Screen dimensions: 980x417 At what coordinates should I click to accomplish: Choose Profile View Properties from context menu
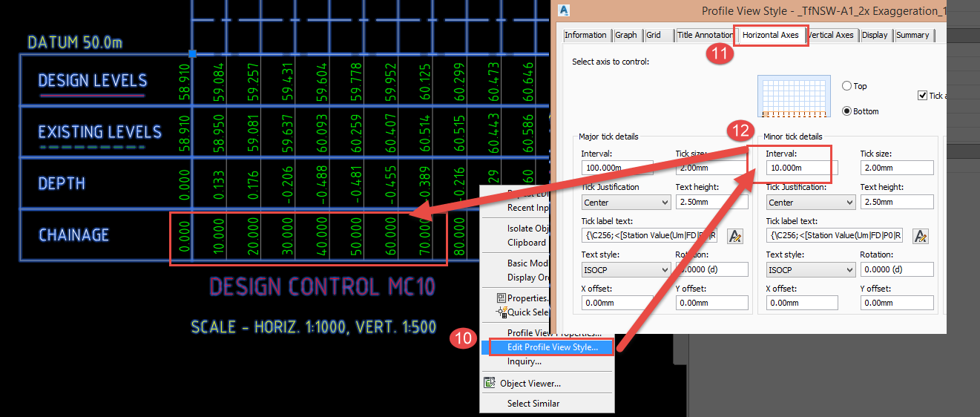554,333
